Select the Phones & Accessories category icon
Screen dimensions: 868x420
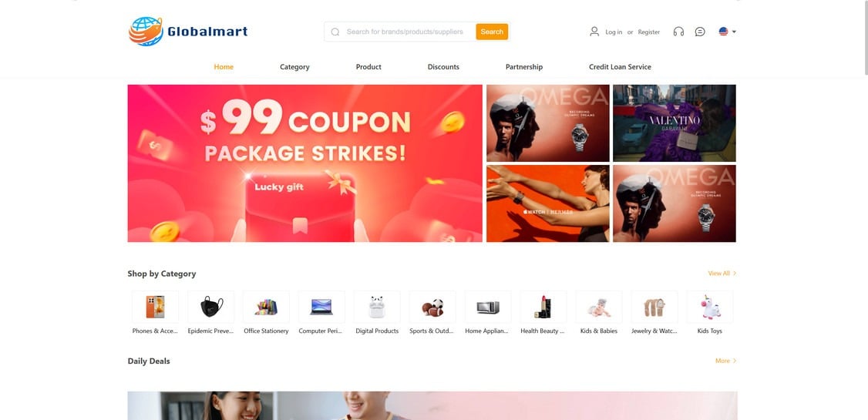[155, 307]
